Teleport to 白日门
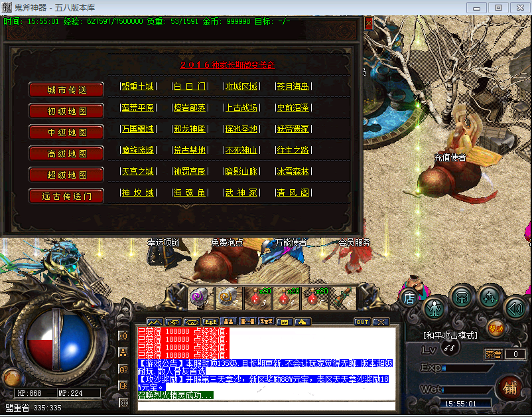532x417 pixels. [190, 86]
